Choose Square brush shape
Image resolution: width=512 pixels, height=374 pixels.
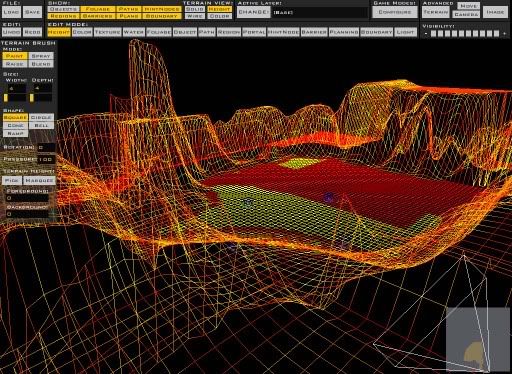[x=15, y=117]
